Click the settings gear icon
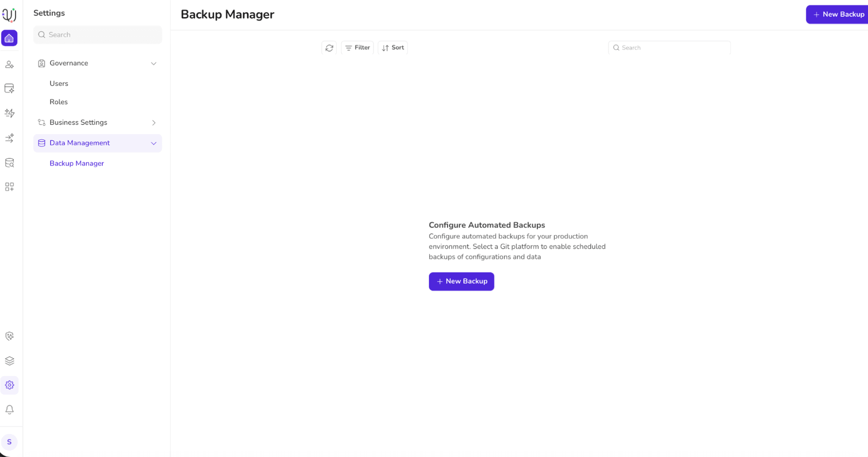This screenshot has height=457, width=868. (x=9, y=385)
